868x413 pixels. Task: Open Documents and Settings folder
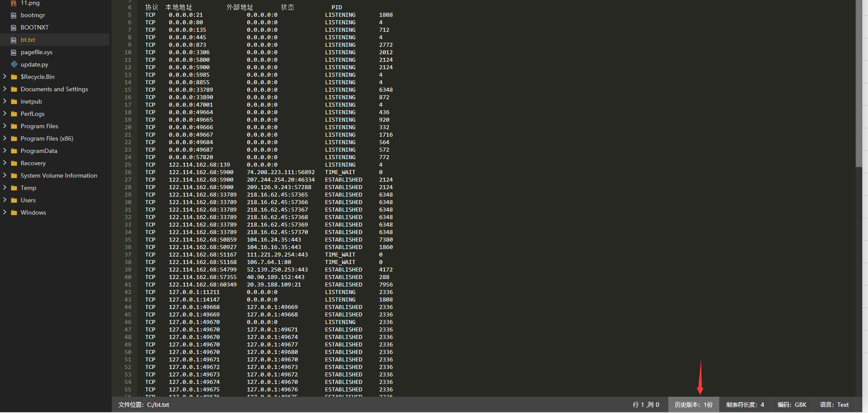[54, 89]
